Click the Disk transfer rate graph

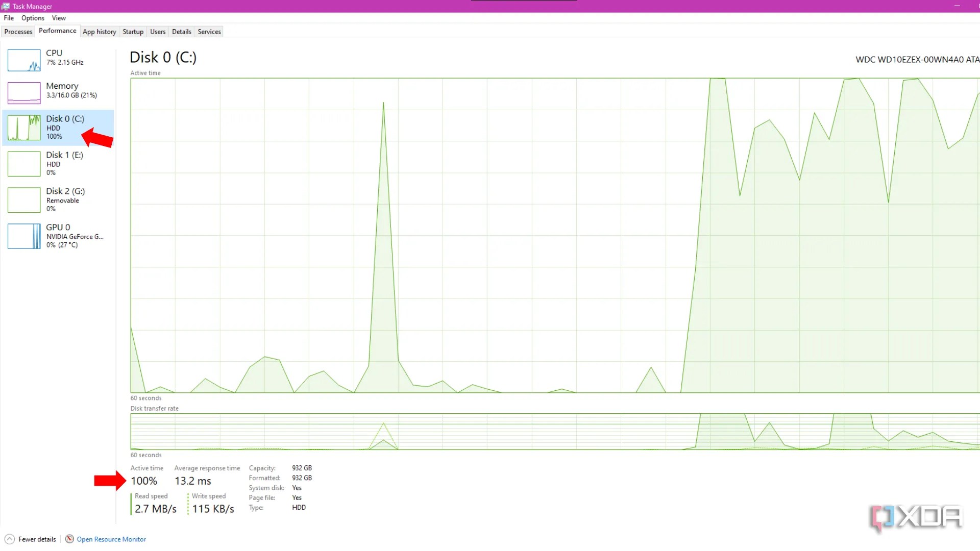(x=554, y=432)
